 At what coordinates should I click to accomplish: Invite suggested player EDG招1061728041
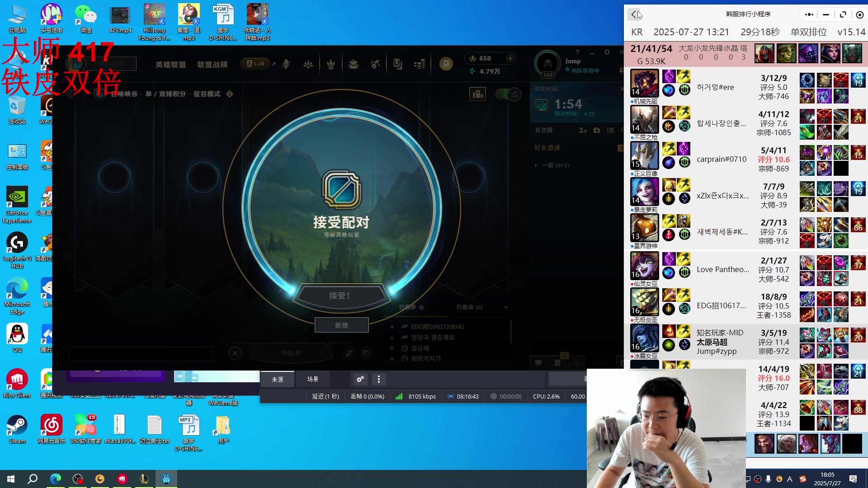[392, 327]
